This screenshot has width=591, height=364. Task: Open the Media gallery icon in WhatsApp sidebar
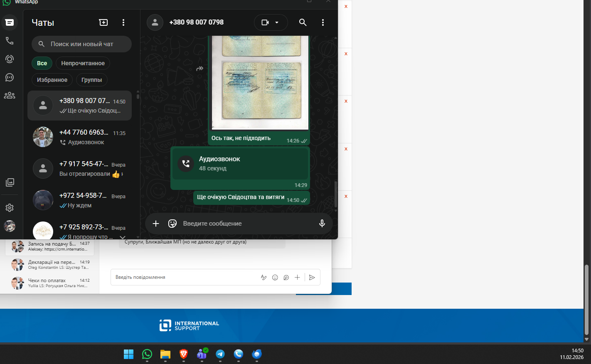click(10, 182)
